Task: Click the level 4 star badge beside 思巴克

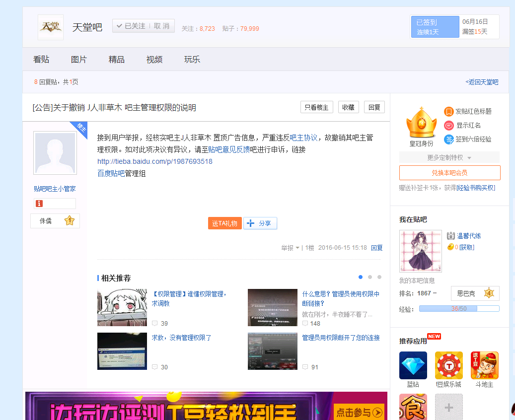Action: (x=489, y=293)
